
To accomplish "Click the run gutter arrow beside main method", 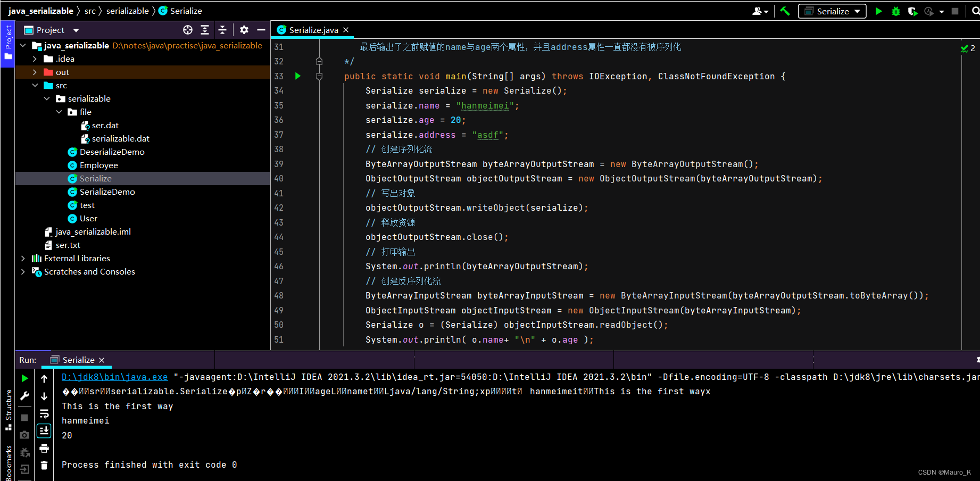I will (298, 76).
